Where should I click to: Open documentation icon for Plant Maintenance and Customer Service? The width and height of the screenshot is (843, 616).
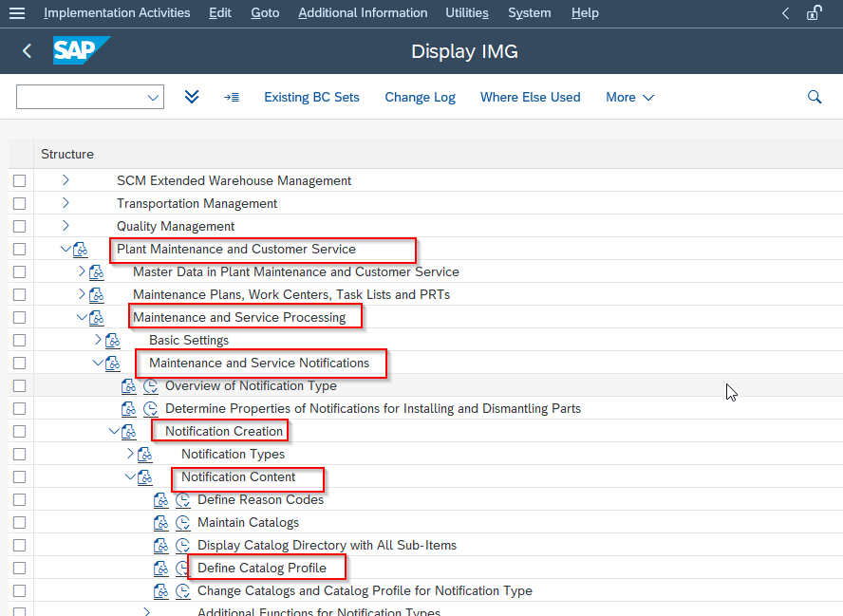(81, 250)
